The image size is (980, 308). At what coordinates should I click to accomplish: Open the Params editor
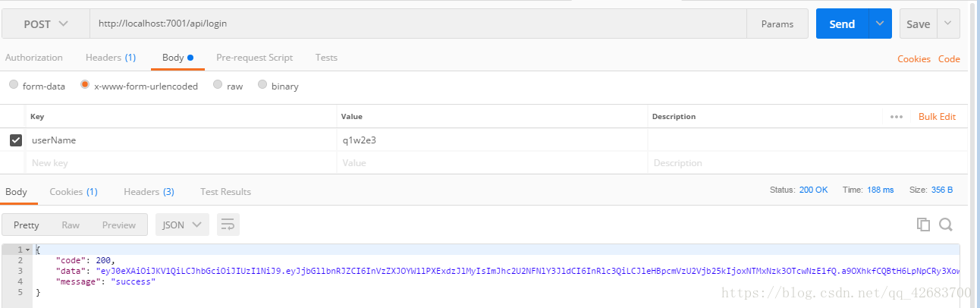tap(777, 24)
